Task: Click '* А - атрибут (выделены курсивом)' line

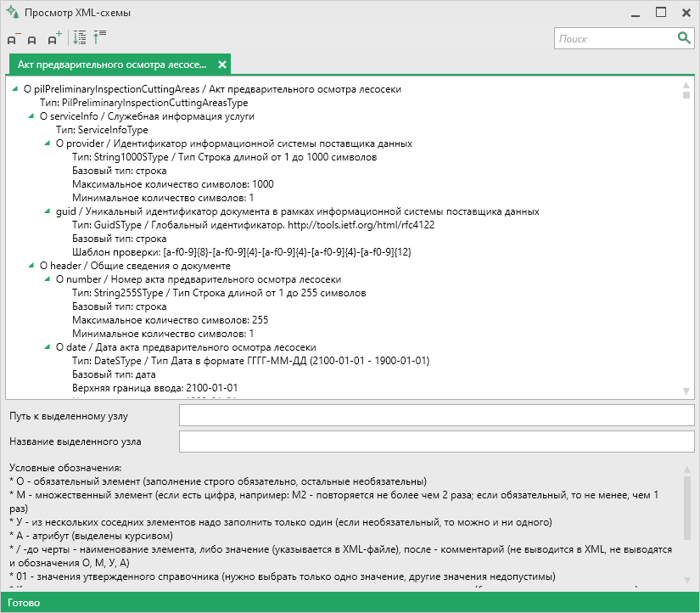Action: point(91,536)
